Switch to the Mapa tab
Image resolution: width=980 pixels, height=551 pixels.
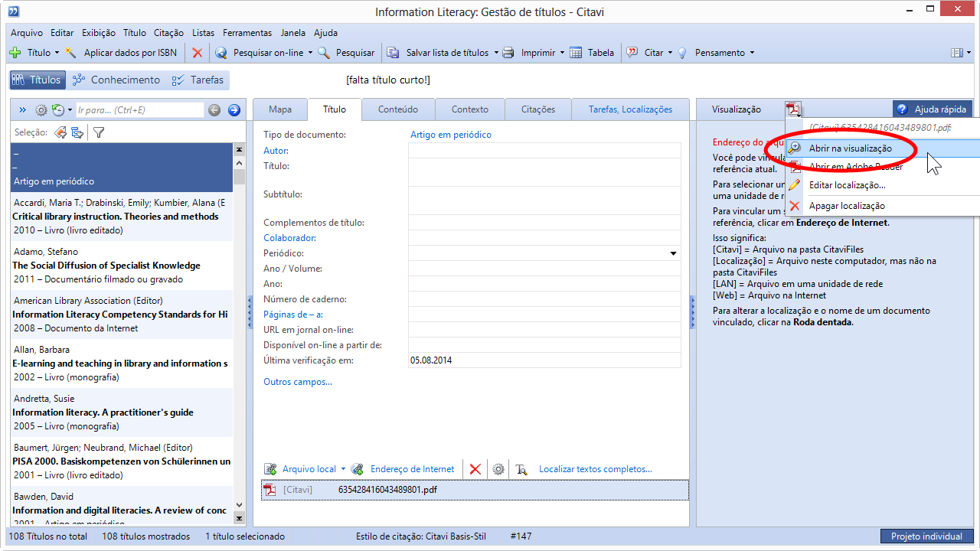[280, 109]
